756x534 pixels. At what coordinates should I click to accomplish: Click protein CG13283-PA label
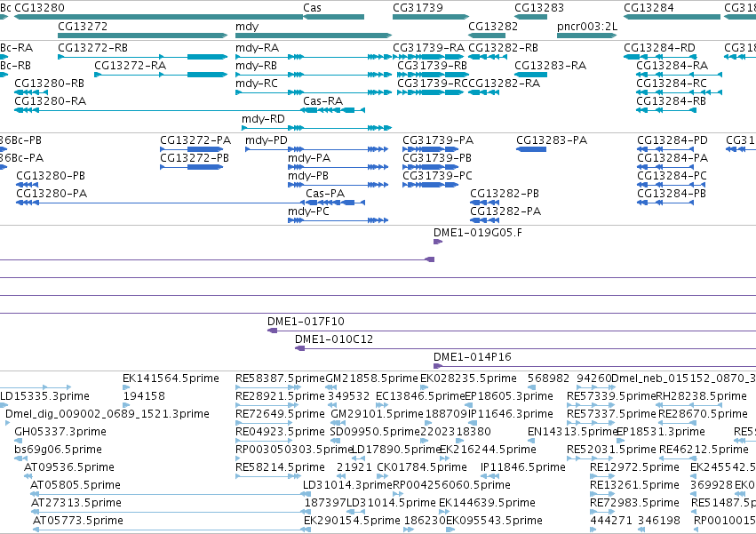[552, 140]
